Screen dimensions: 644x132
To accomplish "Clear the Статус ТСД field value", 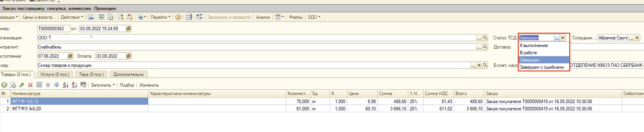I will tap(563, 38).
